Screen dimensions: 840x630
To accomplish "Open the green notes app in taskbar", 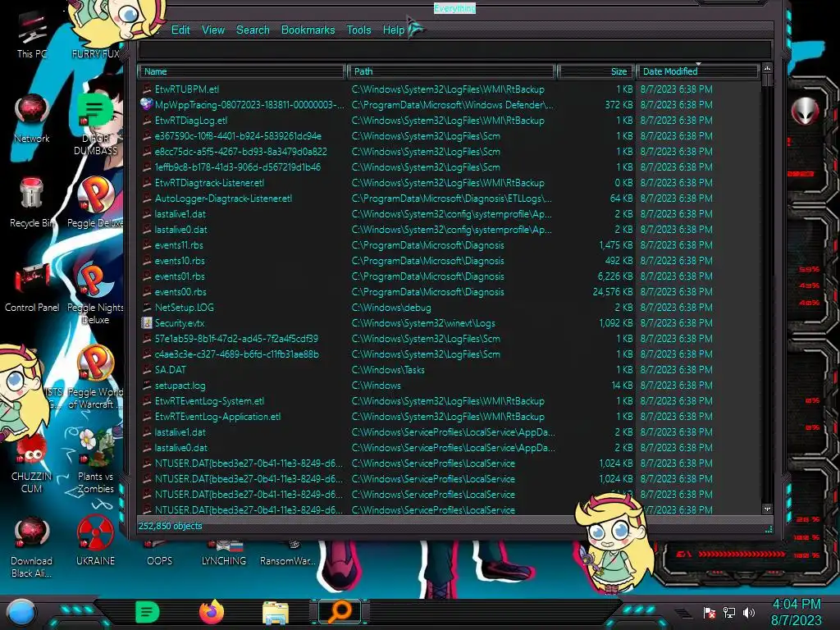I will 148,612.
